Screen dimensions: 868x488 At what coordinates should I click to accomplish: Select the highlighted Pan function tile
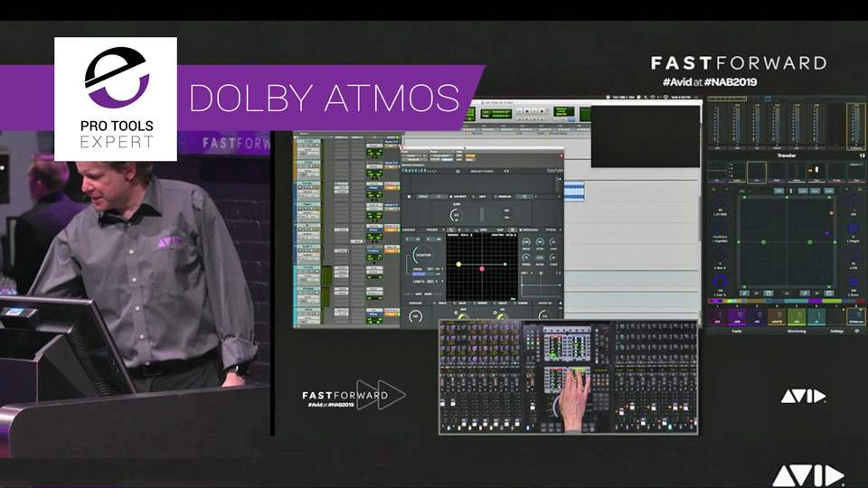pyautogui.click(x=756, y=172)
